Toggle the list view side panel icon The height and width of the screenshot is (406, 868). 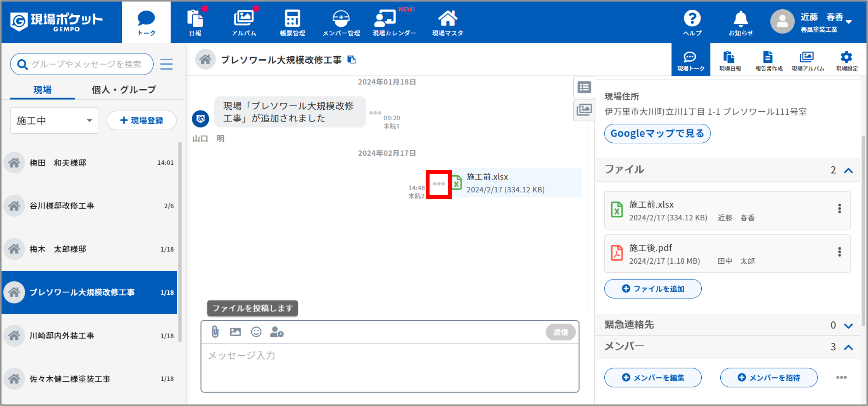[x=584, y=87]
